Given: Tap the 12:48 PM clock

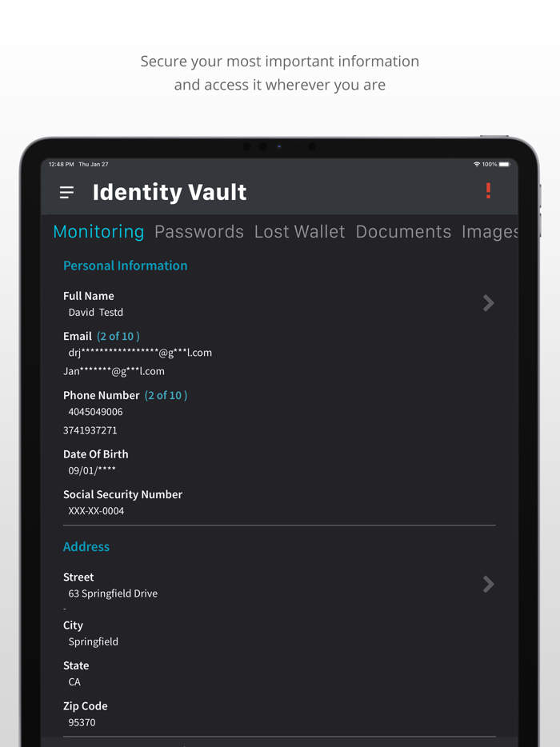Looking at the screenshot, I should [x=61, y=165].
